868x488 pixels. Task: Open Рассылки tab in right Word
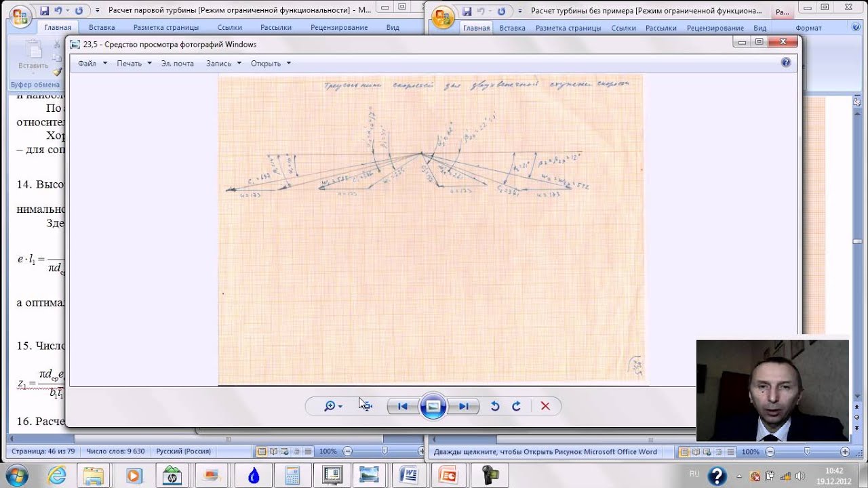pos(661,28)
